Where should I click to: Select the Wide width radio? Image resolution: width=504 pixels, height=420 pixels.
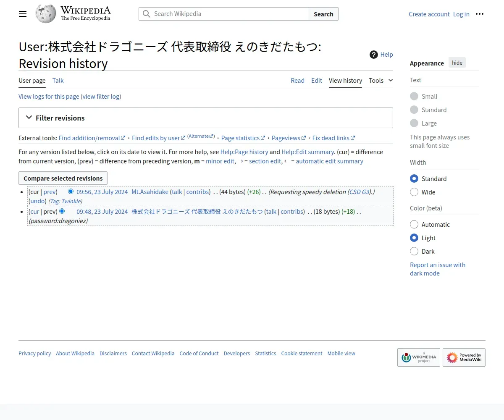tap(414, 192)
